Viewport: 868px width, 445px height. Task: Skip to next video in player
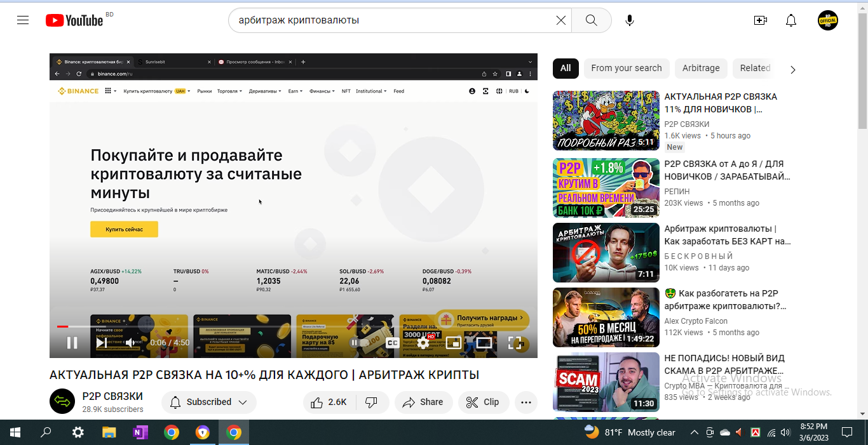click(101, 343)
